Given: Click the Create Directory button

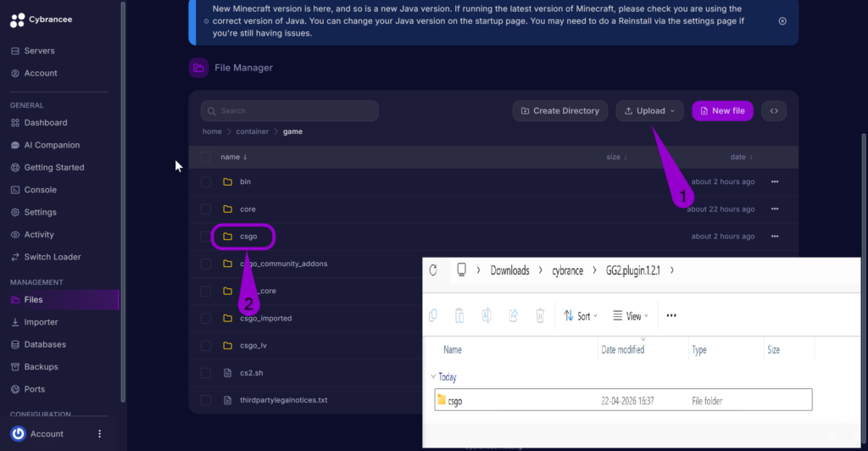Looking at the screenshot, I should tap(559, 111).
